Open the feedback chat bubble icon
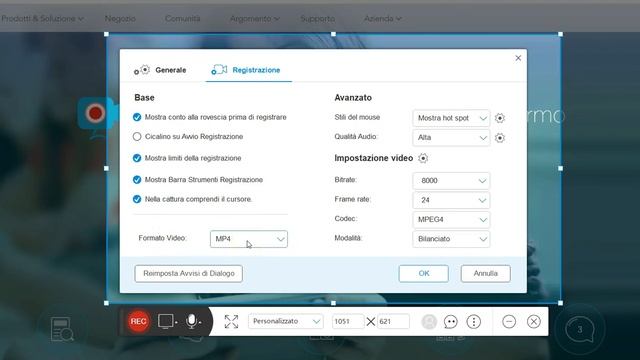Screen dimensions: 640x360 [451, 322]
